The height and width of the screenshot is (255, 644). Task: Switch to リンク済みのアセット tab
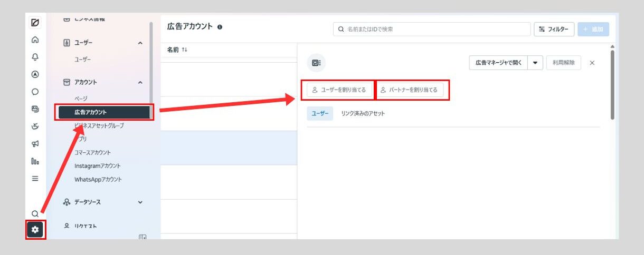tap(363, 113)
